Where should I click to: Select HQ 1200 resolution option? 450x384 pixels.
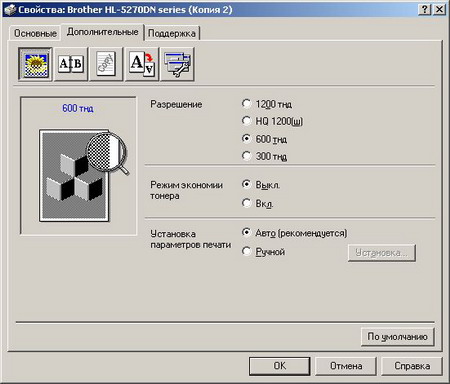click(x=272, y=121)
